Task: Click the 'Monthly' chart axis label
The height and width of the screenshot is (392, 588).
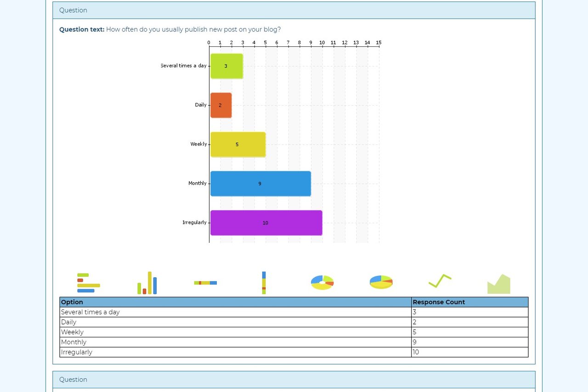Action: (198, 183)
